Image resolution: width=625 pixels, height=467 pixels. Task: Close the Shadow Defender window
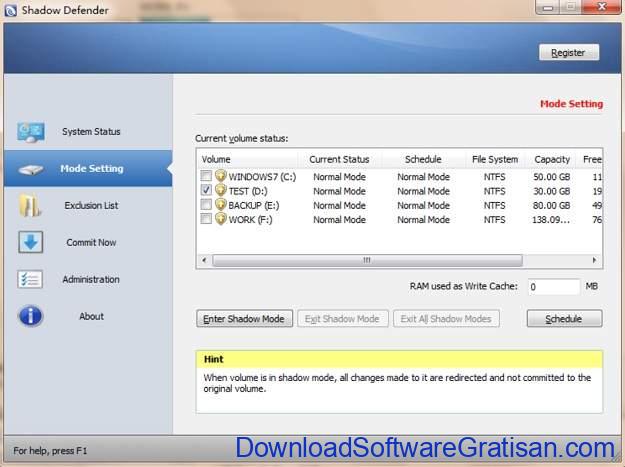[601, 7]
